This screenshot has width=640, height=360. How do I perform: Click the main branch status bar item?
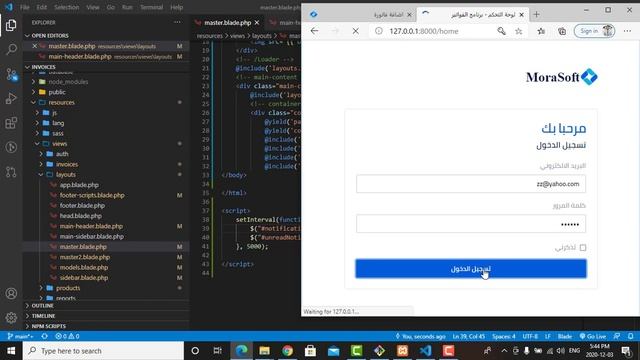20,336
